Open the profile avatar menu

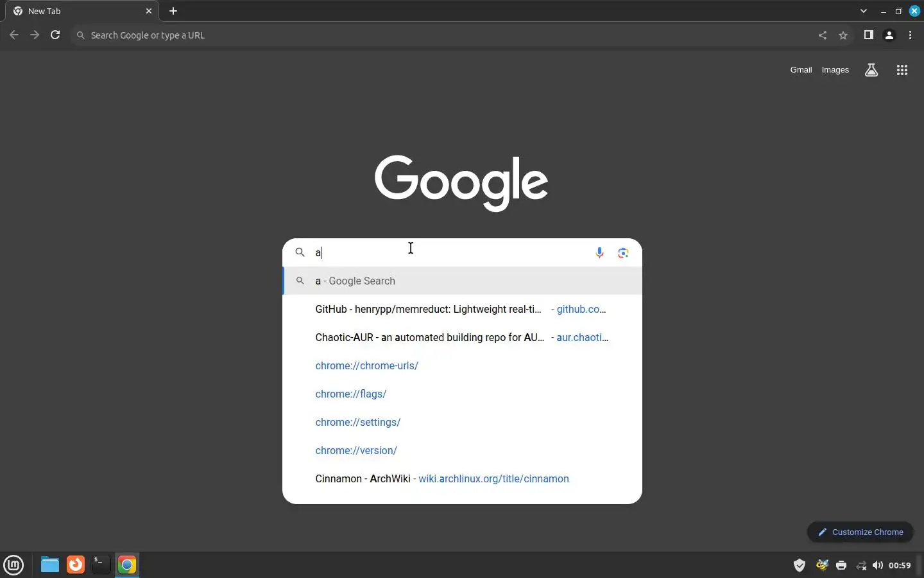coord(889,35)
